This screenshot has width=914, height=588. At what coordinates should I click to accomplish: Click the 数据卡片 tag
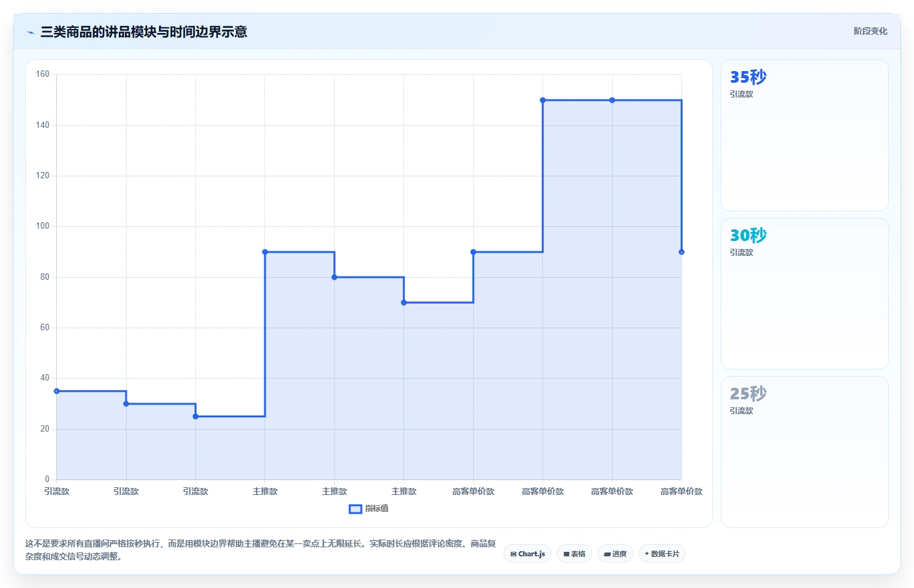click(662, 554)
